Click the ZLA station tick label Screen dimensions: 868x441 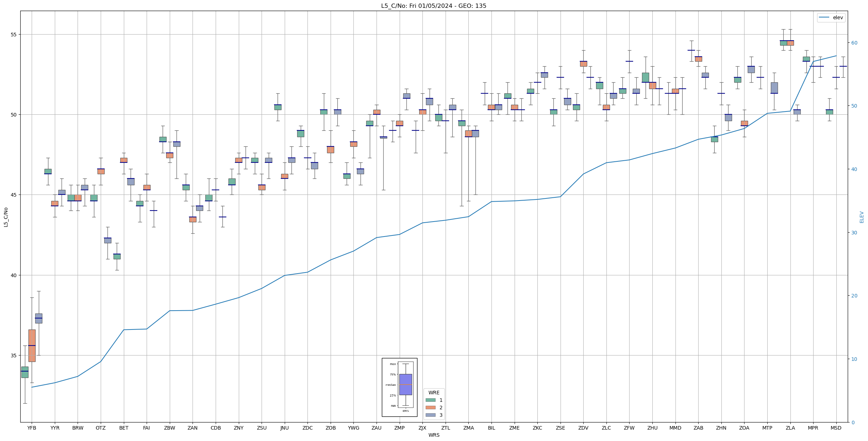790,428
